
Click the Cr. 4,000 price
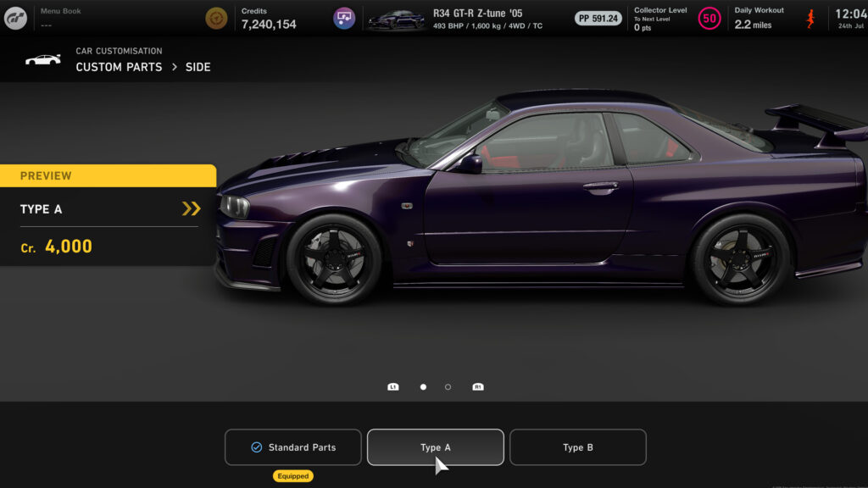57,247
